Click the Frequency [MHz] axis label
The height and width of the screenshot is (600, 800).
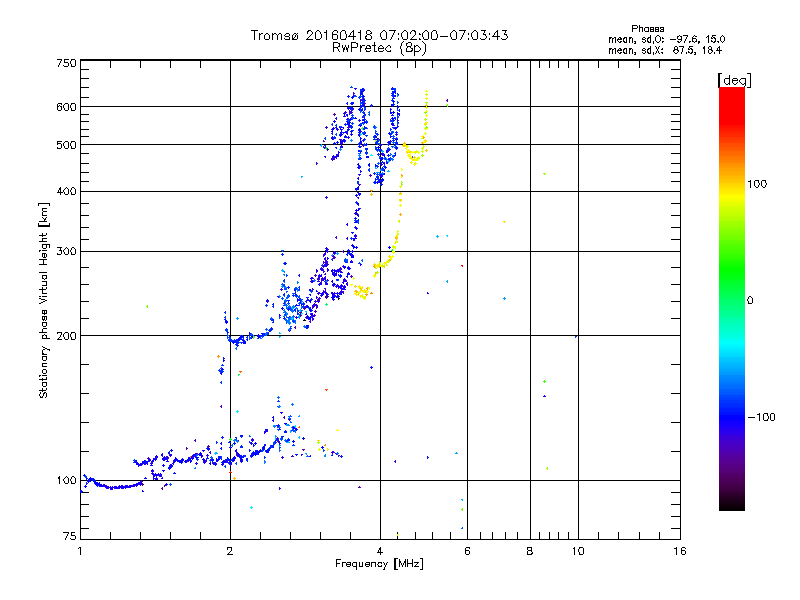tap(379, 564)
